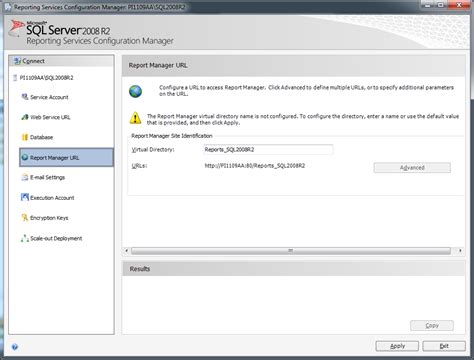Click the scrollbar left arrow
The height and width of the screenshot is (360, 474).
[x=127, y=251]
